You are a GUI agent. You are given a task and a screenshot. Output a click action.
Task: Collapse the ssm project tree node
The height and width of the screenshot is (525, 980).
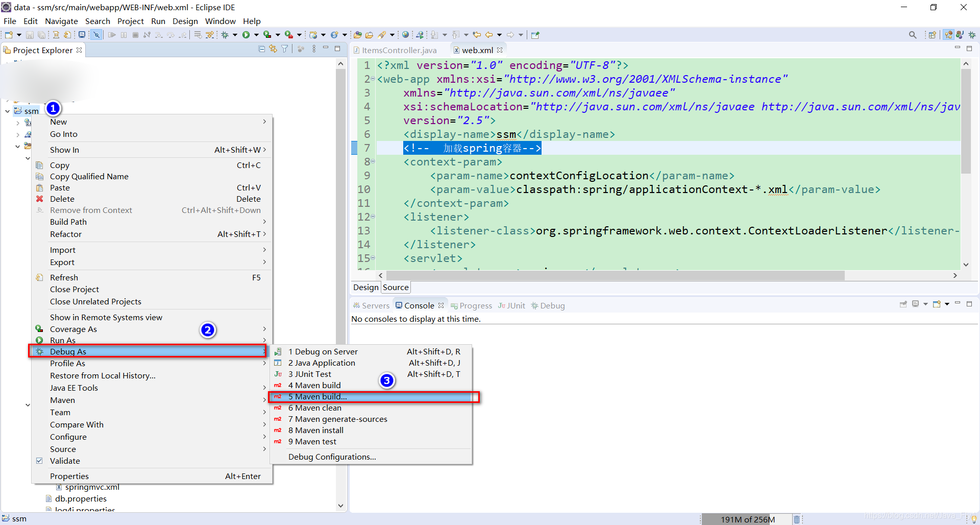coord(7,111)
